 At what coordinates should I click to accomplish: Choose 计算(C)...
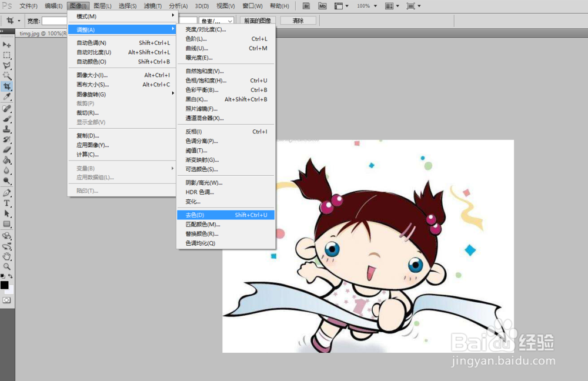point(122,155)
